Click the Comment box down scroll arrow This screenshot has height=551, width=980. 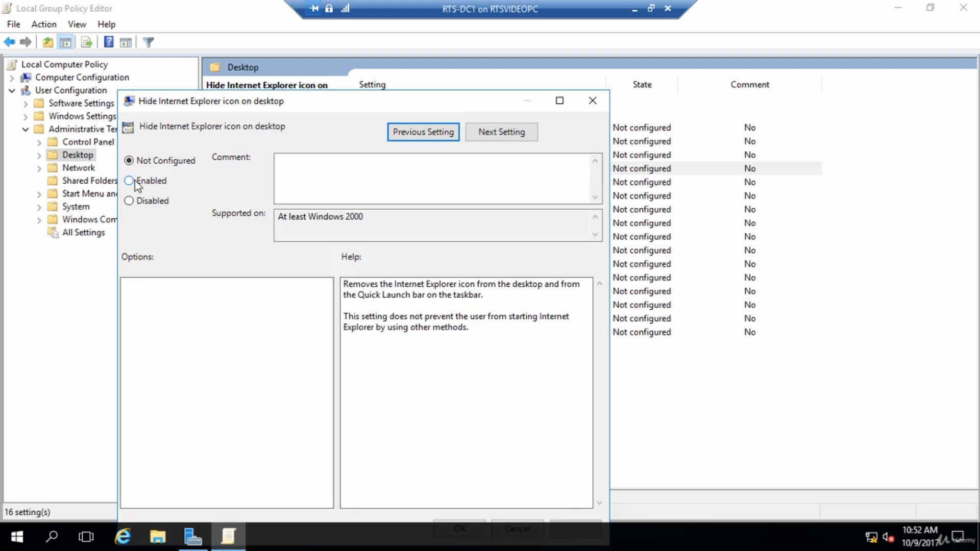[595, 197]
